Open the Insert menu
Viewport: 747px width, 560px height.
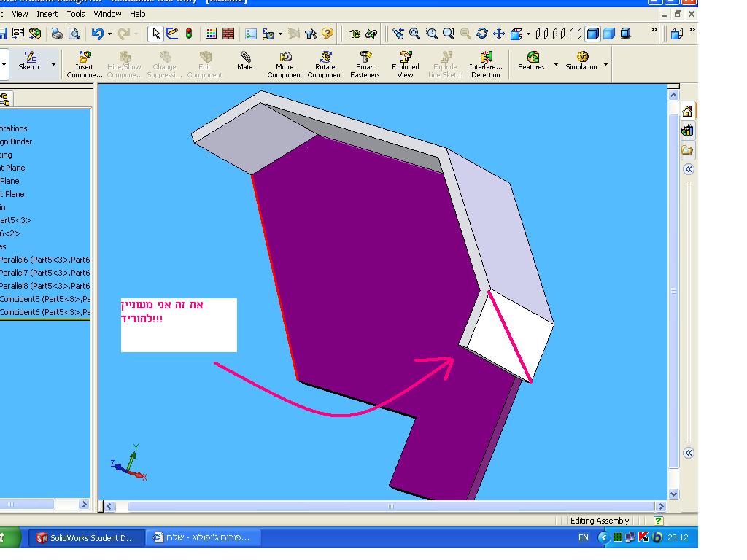click(x=47, y=14)
